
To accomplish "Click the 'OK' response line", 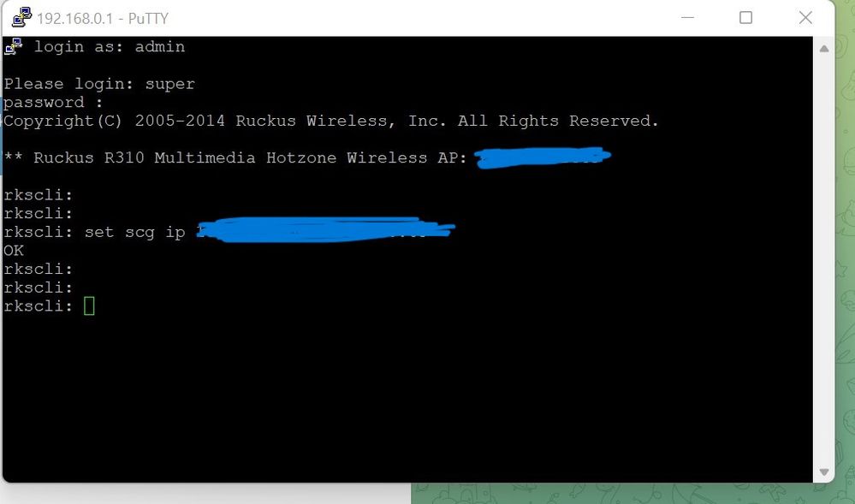I will point(14,251).
